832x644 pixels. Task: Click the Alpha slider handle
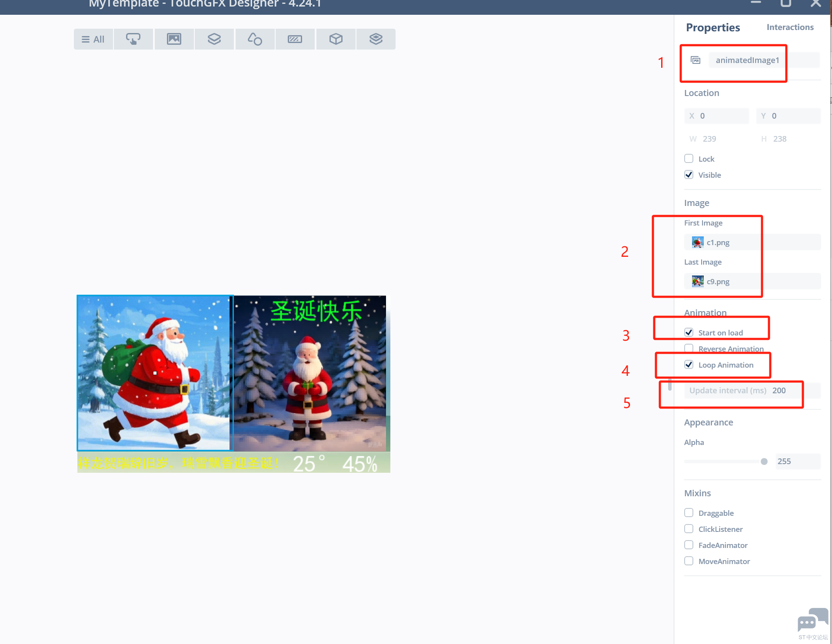click(x=764, y=461)
